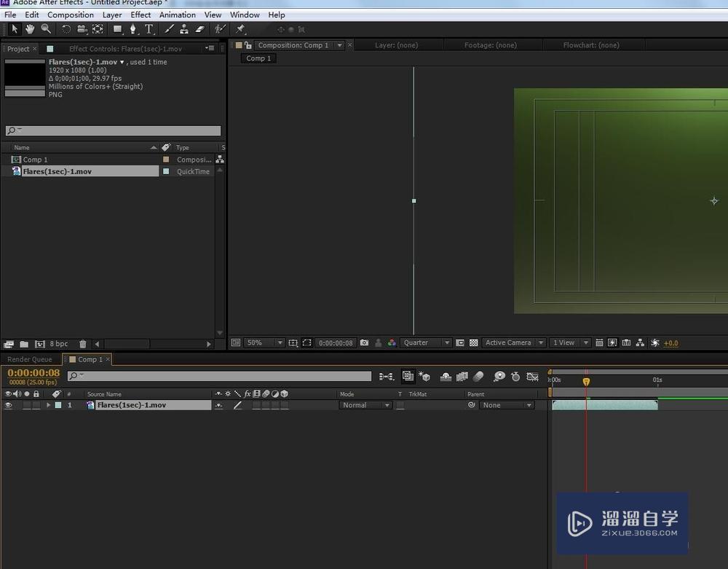Open Composition Mini-Flowchart in timeline
Image resolution: width=728 pixels, height=569 pixels.
pos(386,377)
